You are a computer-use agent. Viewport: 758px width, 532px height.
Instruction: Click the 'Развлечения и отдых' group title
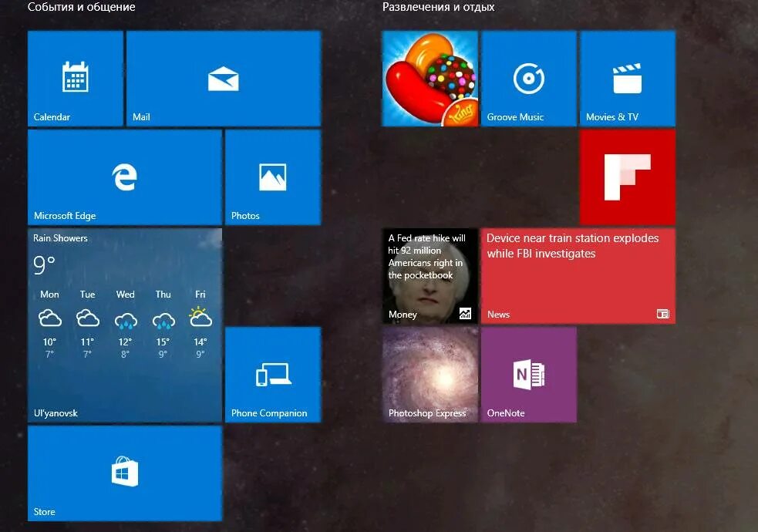[x=439, y=7]
